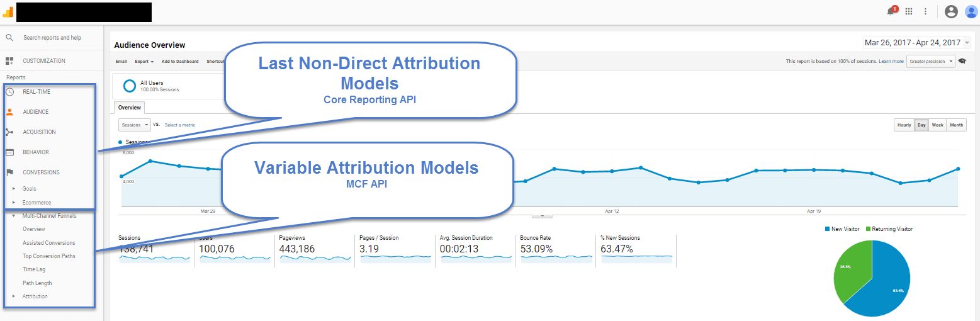Viewport: 980px width, 321px height.
Task: Expand the Greater precision dropdown
Action: [x=930, y=62]
